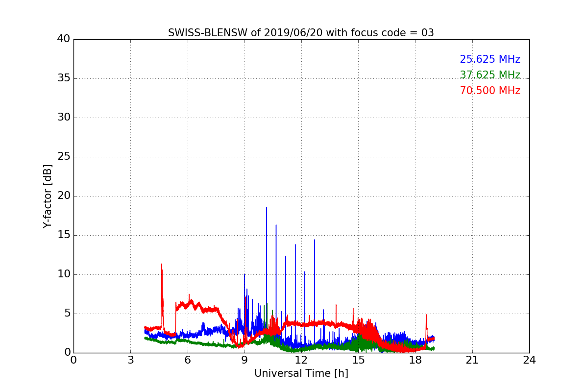Select the 37.625 MHz legend label
The image size is (588, 392).
point(490,75)
